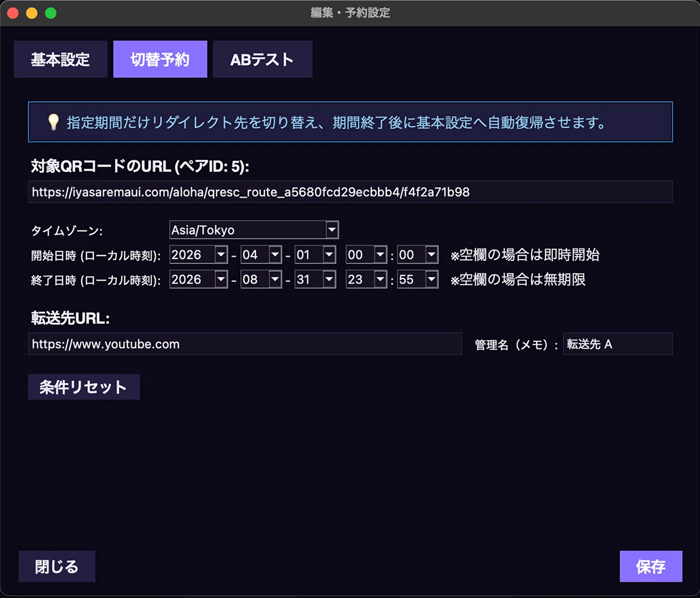Open the 開始日時 hour dropdown

click(366, 255)
